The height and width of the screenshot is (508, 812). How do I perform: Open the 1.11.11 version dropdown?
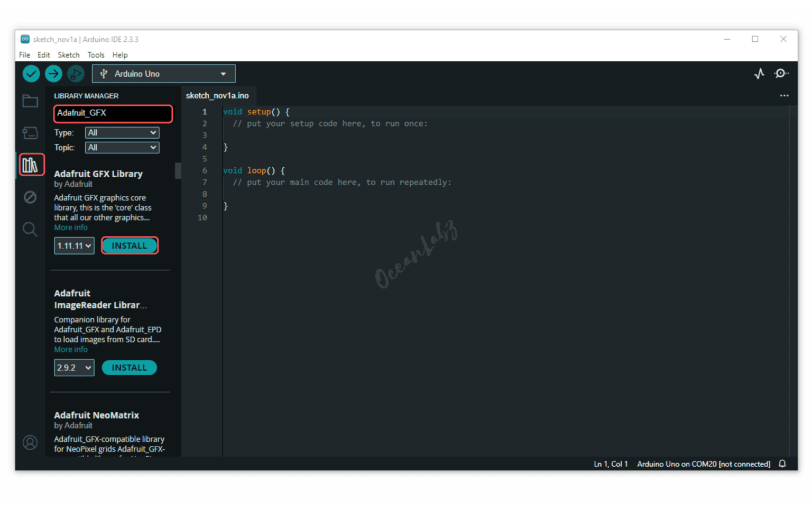74,246
